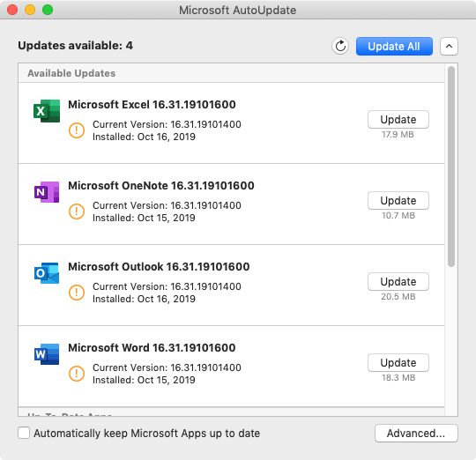Click the Update All button

point(394,46)
